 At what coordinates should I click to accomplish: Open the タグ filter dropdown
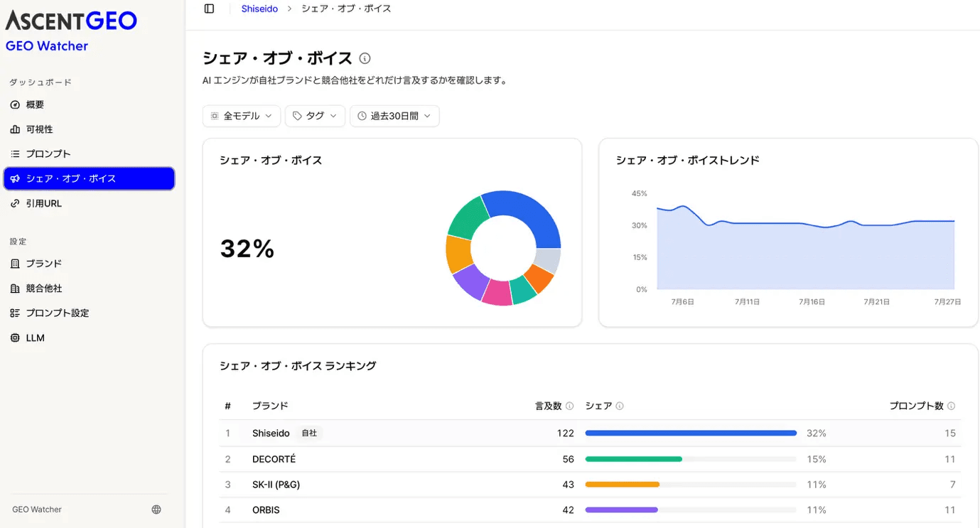click(x=315, y=116)
